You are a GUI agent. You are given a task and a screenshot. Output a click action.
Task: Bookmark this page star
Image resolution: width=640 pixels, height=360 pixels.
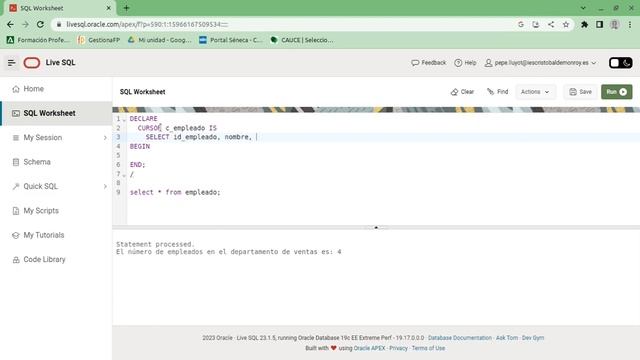[566, 24]
